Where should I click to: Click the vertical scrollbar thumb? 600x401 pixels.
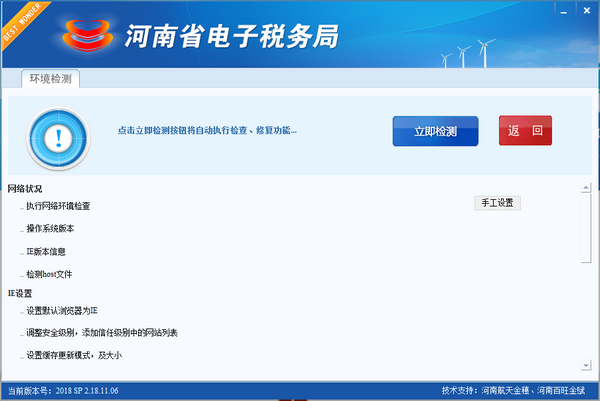pos(586,230)
